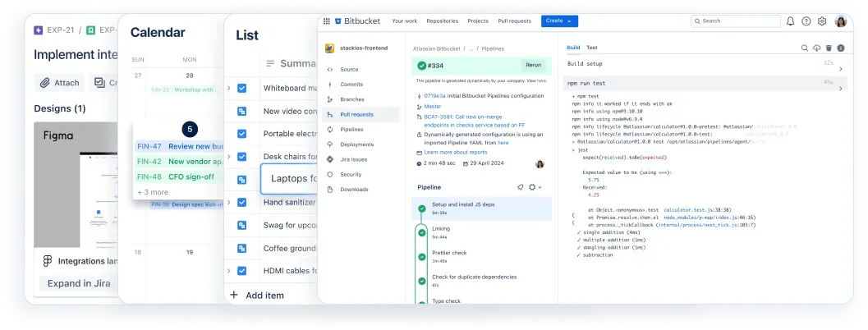Open the user profile avatar in top bar
Screen dimensions: 868x330
tap(841, 21)
